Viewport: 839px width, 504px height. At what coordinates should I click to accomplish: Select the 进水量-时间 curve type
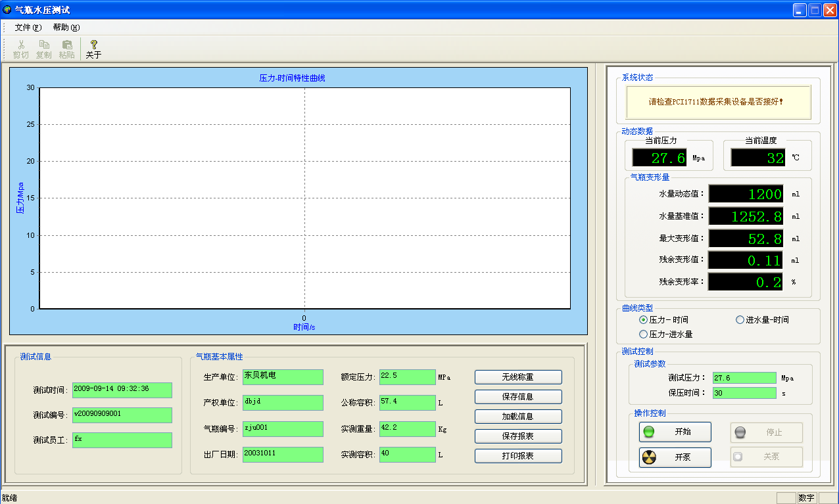point(762,320)
